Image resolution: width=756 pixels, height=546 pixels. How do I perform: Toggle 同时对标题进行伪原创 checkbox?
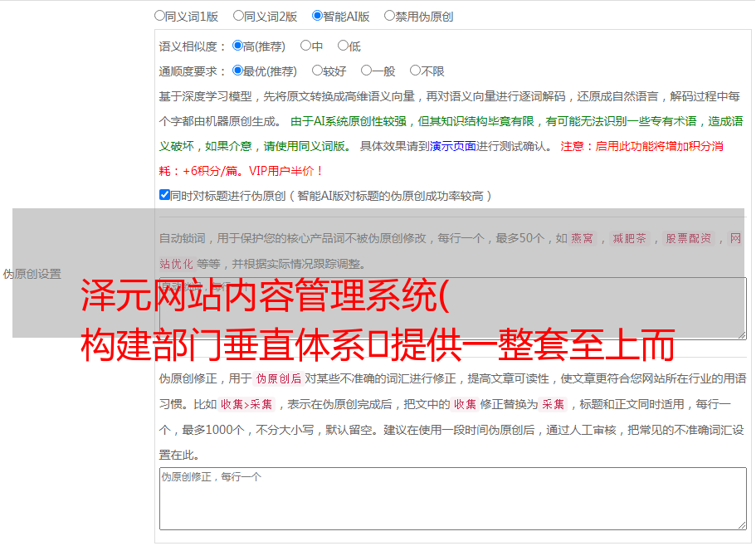pos(164,195)
